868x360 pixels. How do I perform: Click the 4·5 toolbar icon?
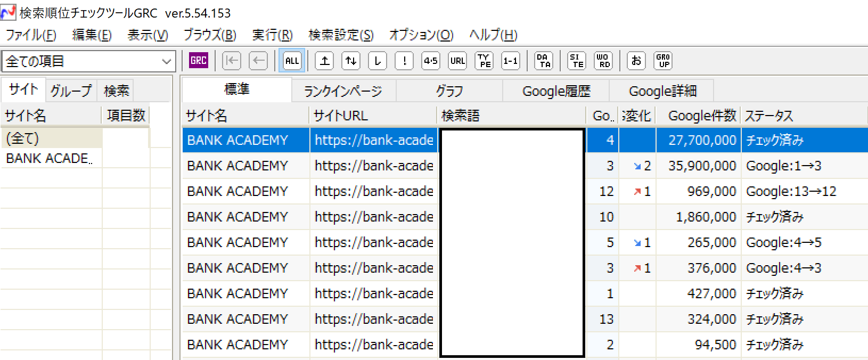(431, 61)
